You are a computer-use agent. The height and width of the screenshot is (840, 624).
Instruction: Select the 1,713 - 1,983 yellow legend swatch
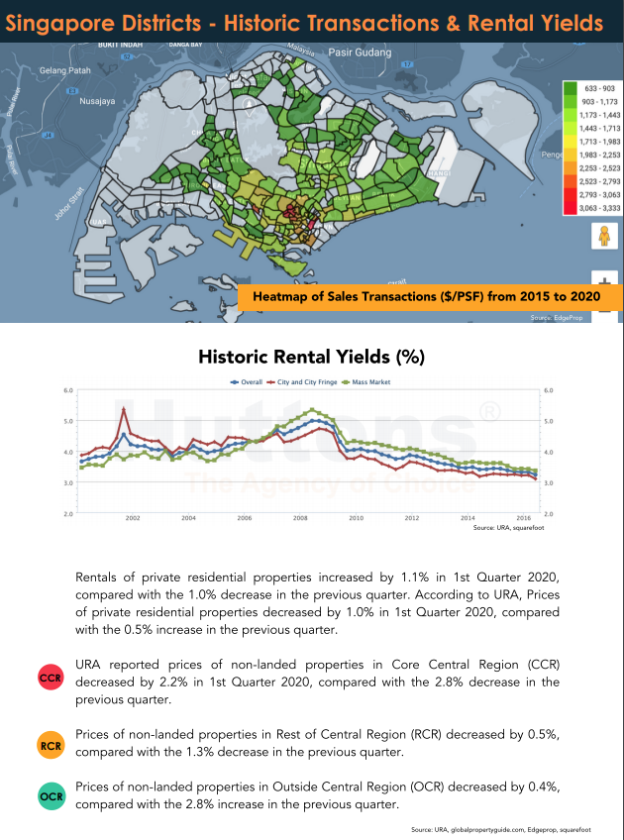(x=571, y=142)
